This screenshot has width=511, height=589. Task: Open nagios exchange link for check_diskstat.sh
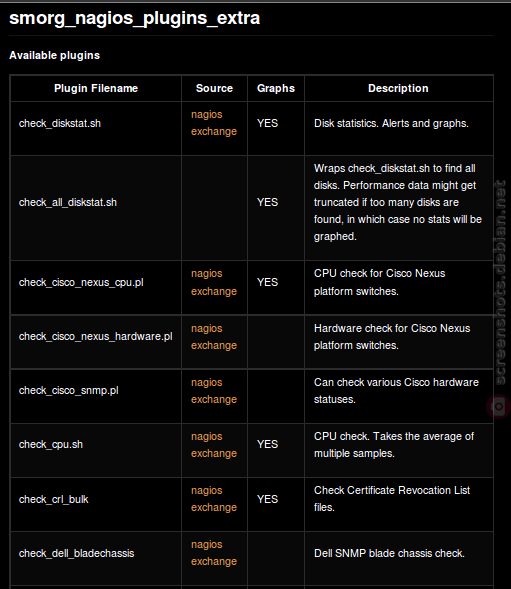(214, 123)
